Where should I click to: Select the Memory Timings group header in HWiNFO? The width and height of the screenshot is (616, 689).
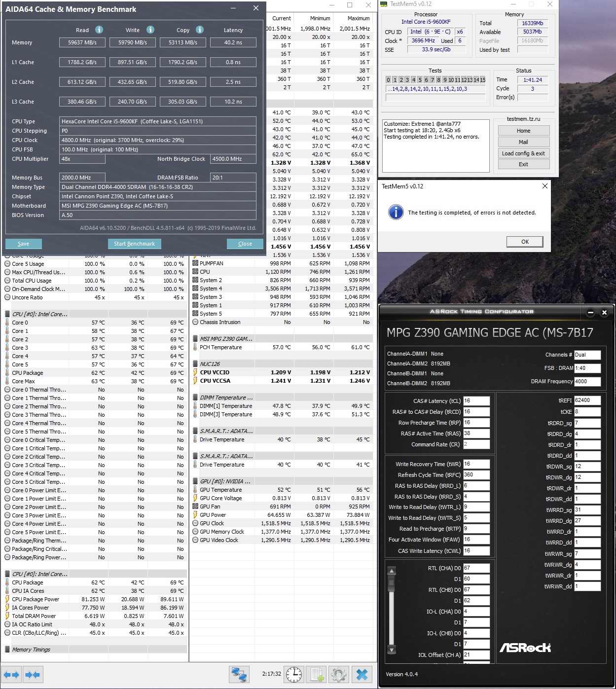coord(95,650)
